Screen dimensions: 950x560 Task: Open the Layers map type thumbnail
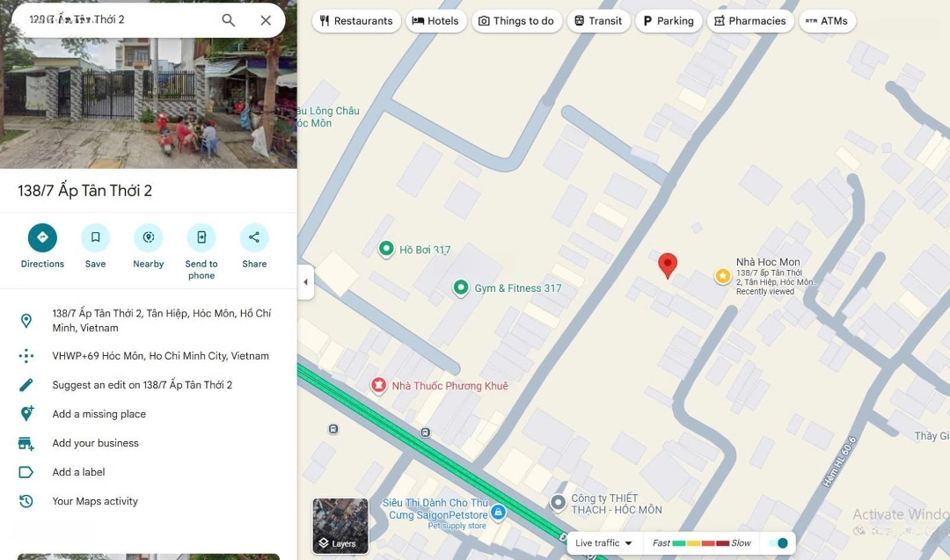point(340,526)
